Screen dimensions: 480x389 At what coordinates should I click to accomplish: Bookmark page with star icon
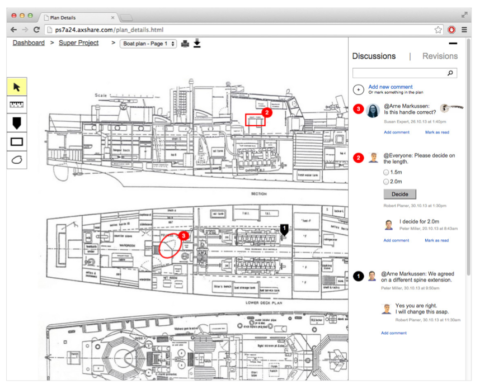[438, 30]
